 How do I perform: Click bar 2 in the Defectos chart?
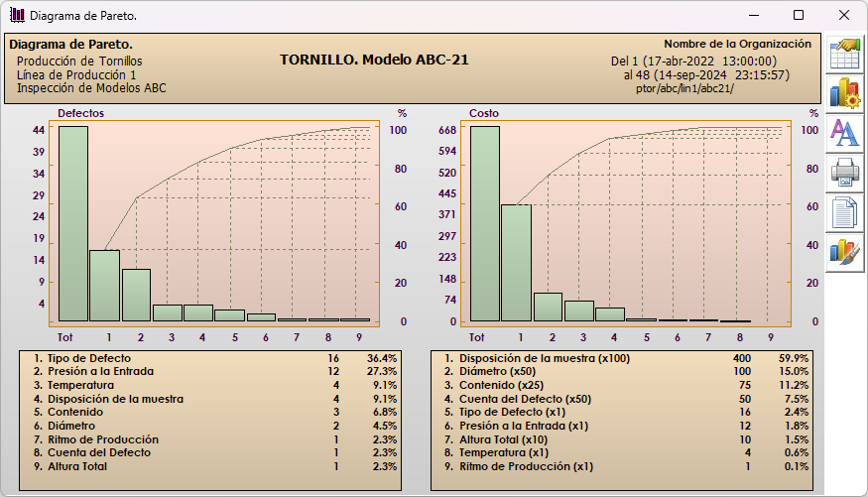(136, 295)
